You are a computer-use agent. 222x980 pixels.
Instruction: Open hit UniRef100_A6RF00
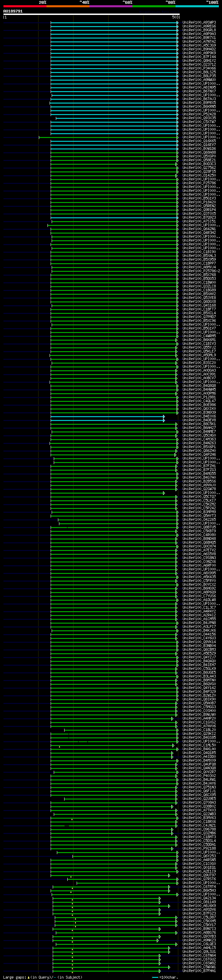199,565
